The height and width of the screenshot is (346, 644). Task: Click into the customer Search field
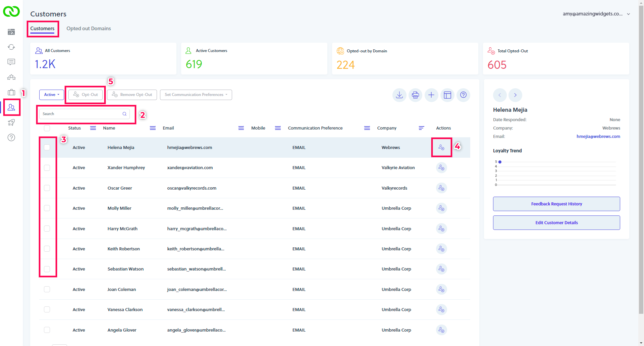85,114
